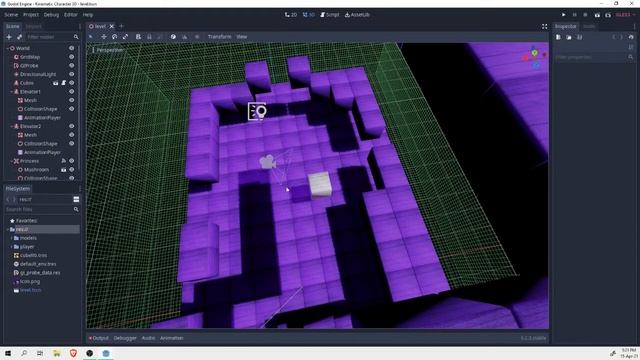Switch to the Import tab
Screen dimensions: 640x360
pyautogui.click(x=33, y=26)
